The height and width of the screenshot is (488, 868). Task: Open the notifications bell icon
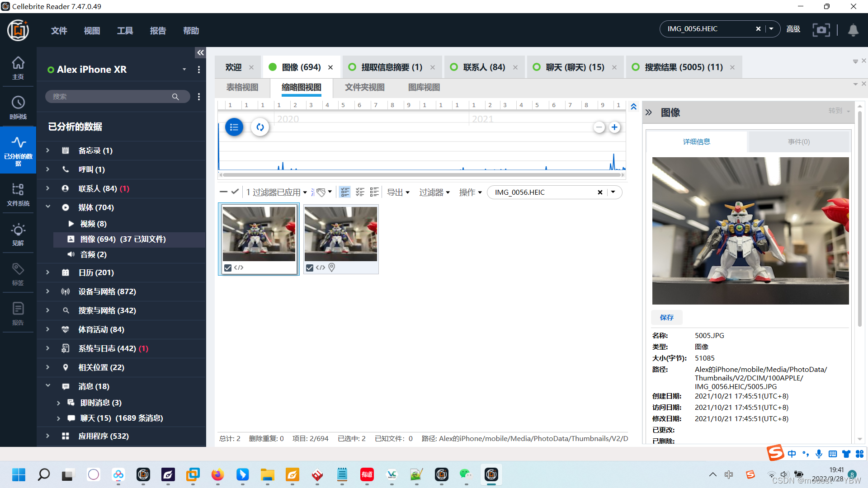(853, 30)
